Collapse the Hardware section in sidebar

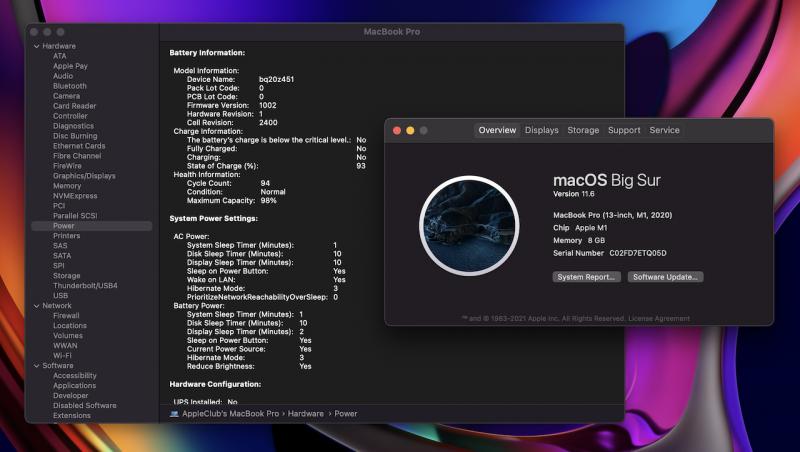(37, 46)
